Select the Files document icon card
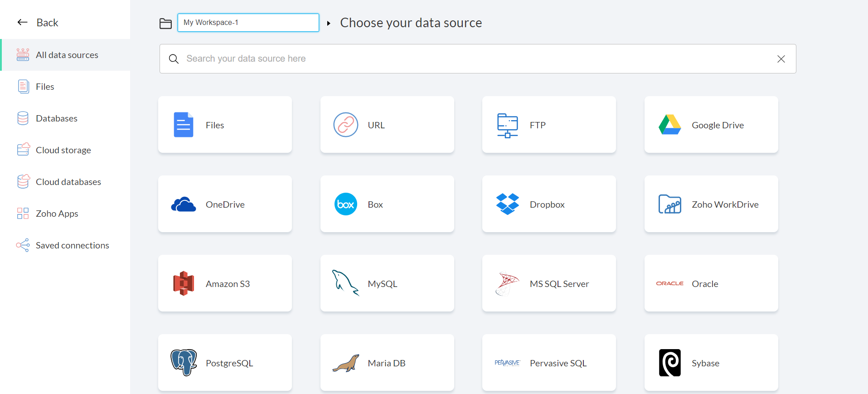Viewport: 868px width, 394px height. coord(184,125)
